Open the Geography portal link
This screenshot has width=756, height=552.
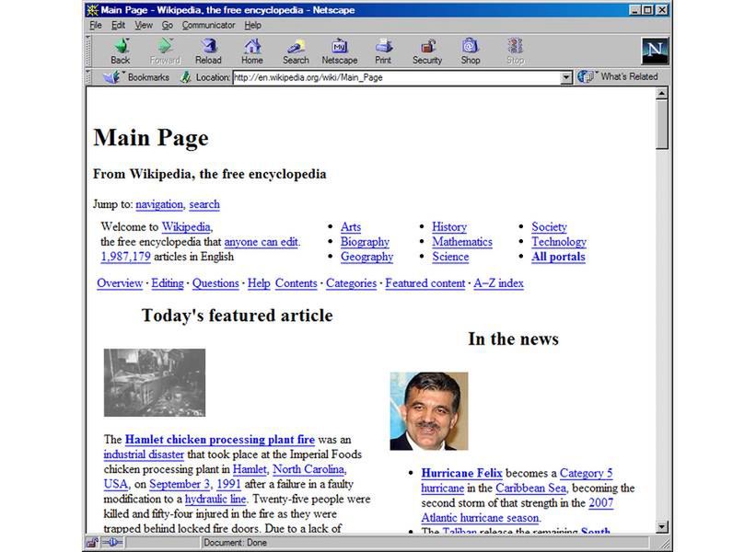point(366,257)
